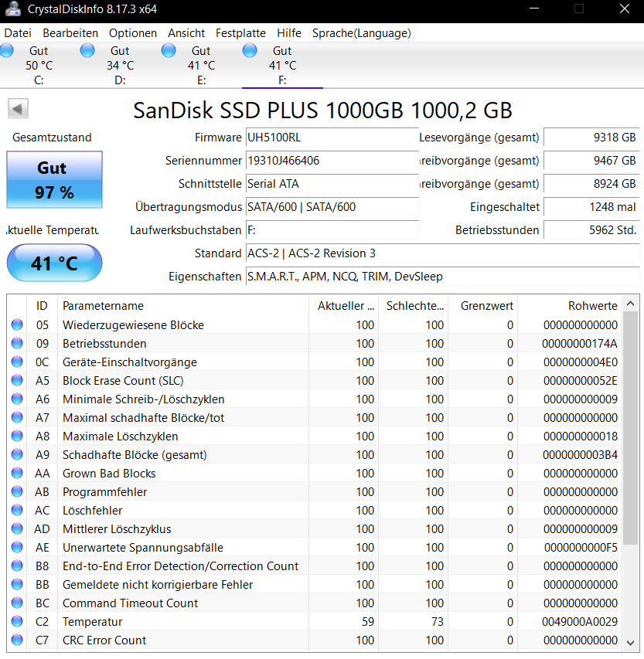Click status orb for Minimale Schreib-/Löschzyklen
Image resolution: width=644 pixels, height=659 pixels.
coord(17,399)
